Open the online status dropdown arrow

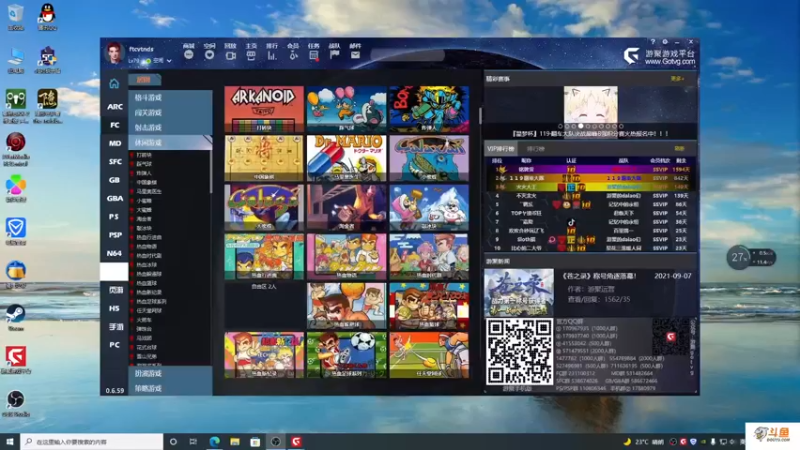(169, 61)
